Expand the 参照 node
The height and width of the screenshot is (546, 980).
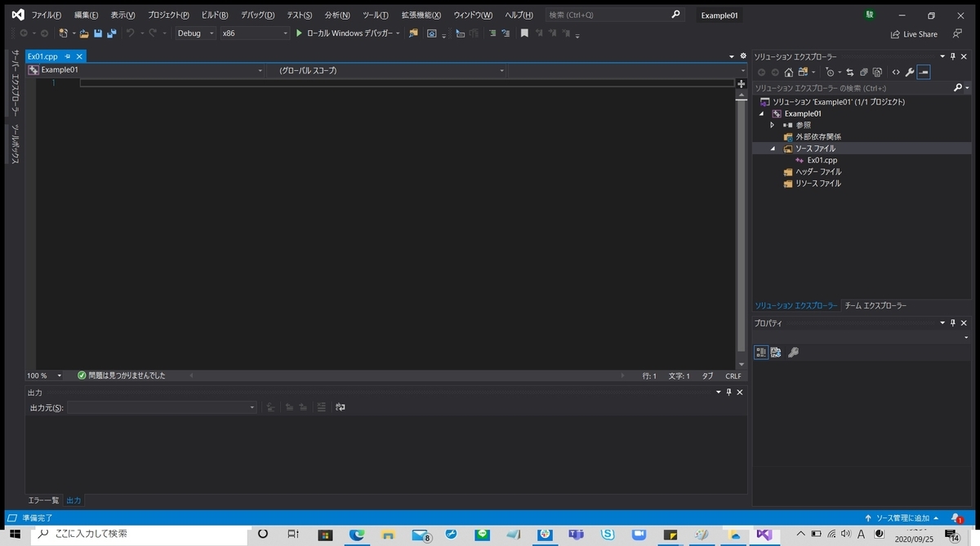[773, 125]
